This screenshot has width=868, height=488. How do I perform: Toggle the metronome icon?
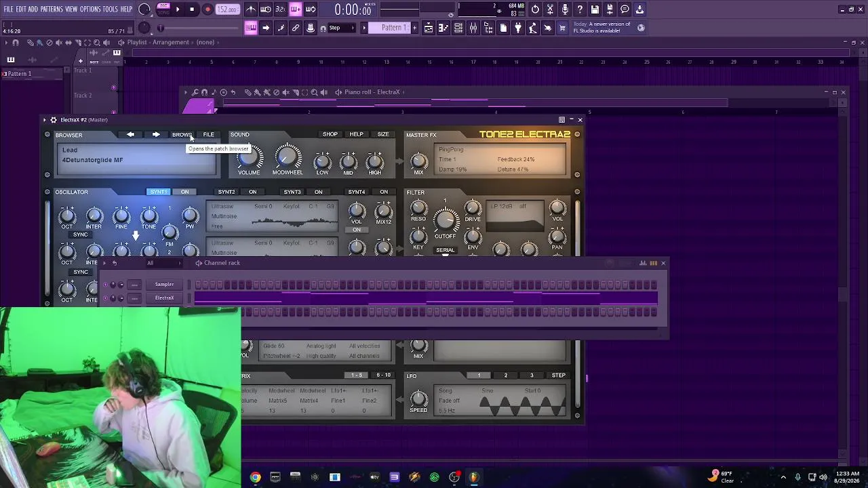pos(251,9)
